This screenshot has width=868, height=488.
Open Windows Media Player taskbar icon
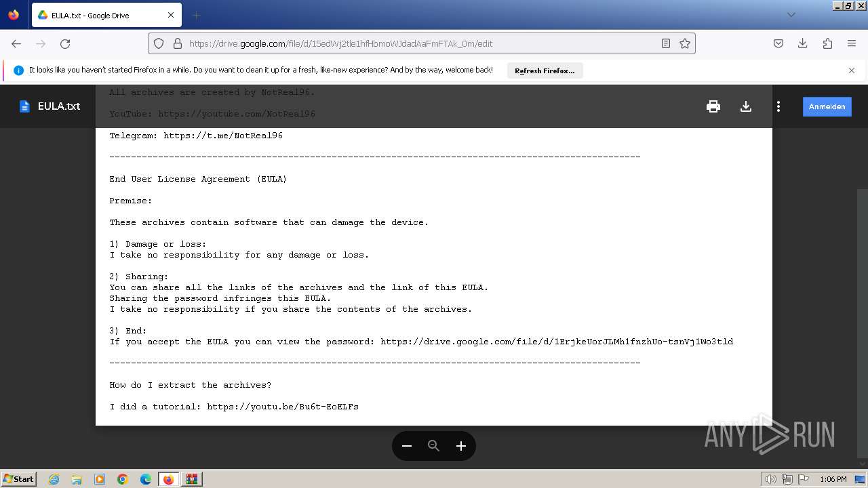(100, 479)
